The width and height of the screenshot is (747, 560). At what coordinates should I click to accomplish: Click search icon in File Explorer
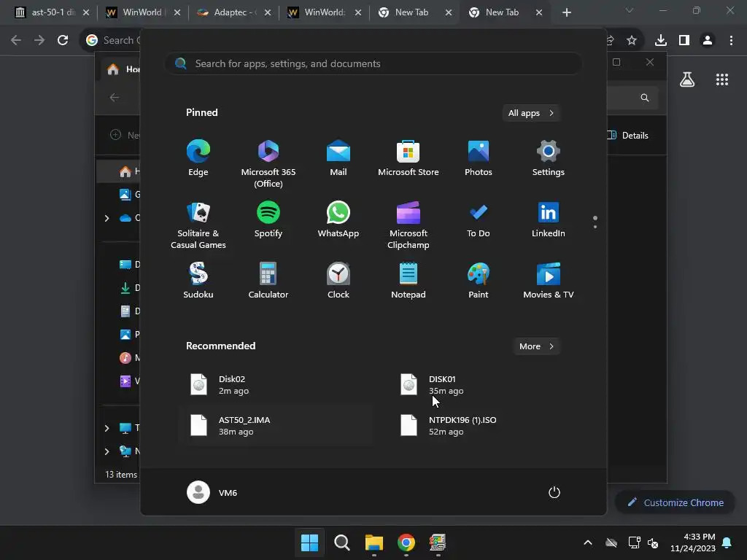(645, 98)
